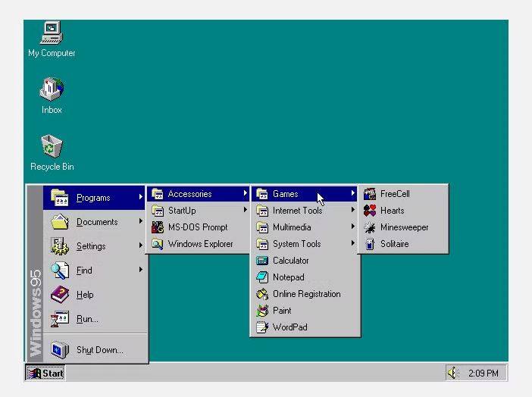Click the WordPad icon

(262, 327)
